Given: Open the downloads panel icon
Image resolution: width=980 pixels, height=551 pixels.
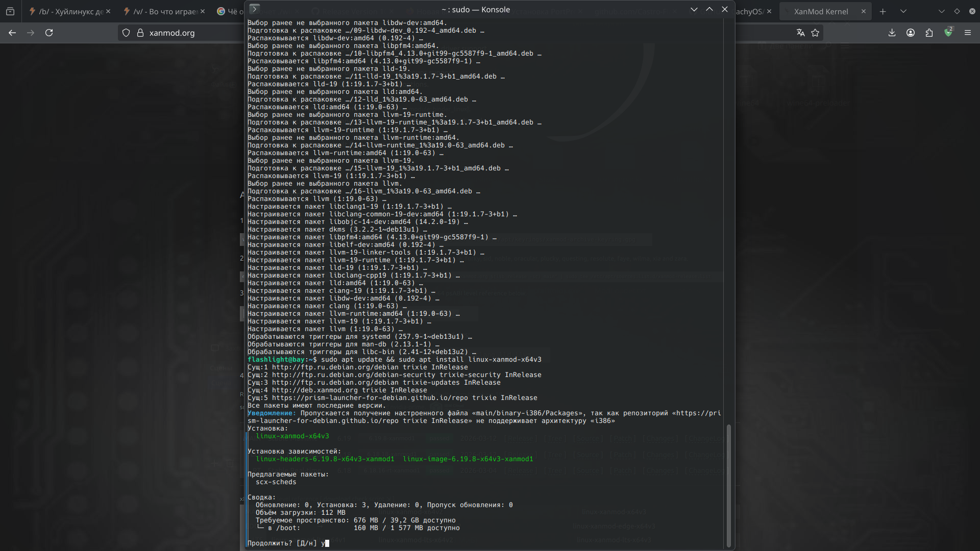Looking at the screenshot, I should tap(892, 33).
